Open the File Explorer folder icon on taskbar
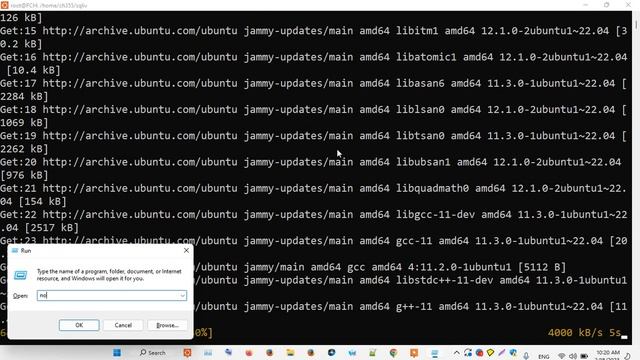Screen dimensions: 640x360 (x=290, y=353)
